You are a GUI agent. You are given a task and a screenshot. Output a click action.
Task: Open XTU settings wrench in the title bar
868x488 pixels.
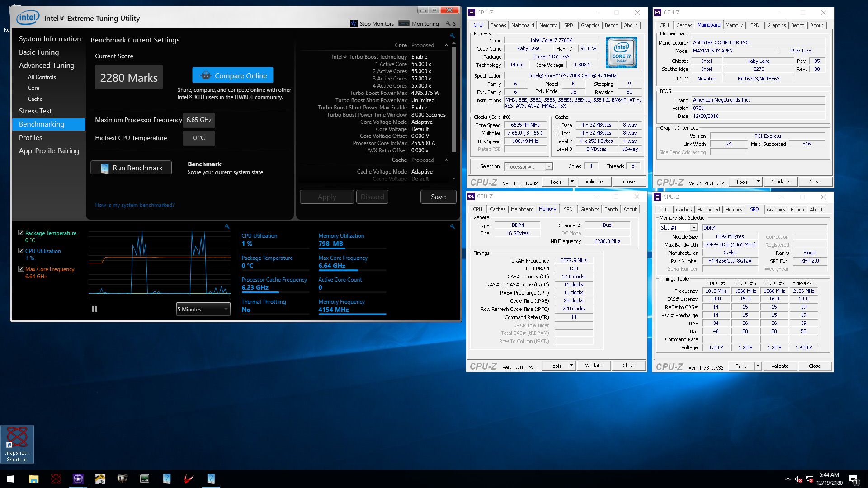[x=448, y=23]
